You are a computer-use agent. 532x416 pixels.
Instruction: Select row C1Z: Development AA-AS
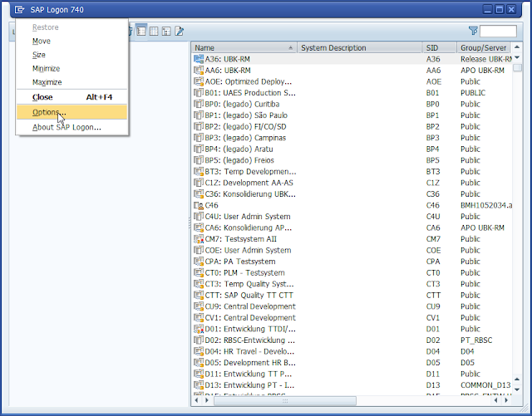click(352, 183)
